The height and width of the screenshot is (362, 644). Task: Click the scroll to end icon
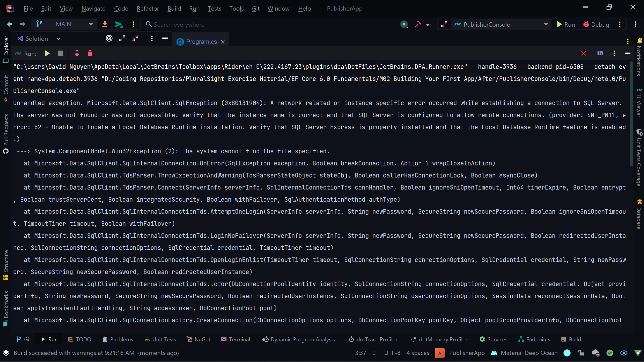(77, 53)
